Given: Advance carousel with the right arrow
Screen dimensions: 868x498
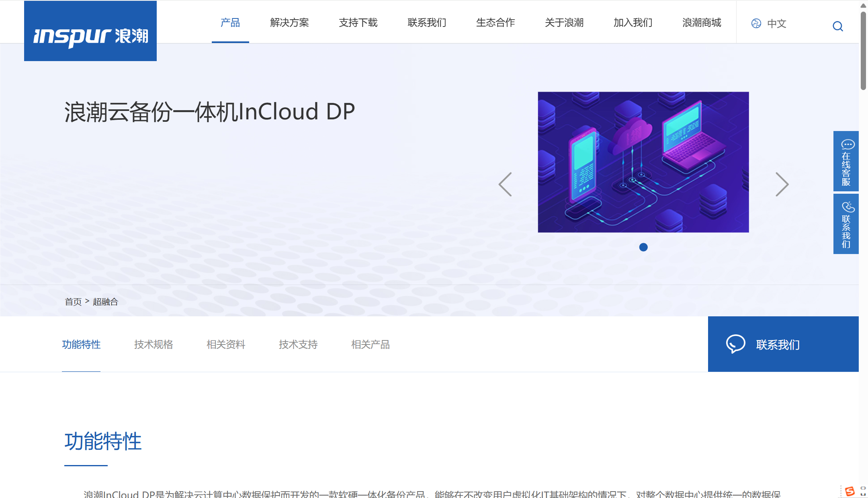Looking at the screenshot, I should tap(782, 184).
